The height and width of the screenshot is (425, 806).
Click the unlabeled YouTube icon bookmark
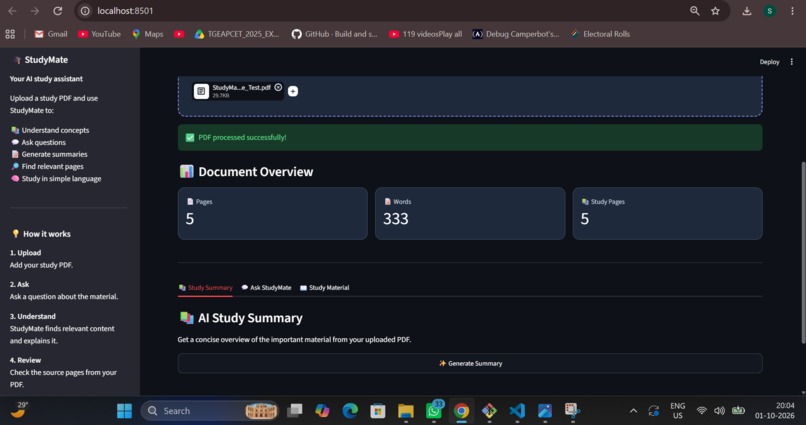pos(179,34)
